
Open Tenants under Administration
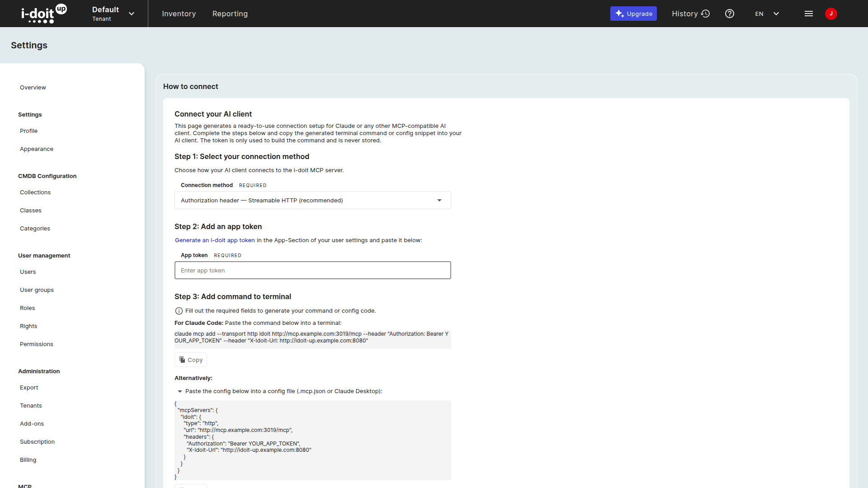pyautogui.click(x=31, y=406)
